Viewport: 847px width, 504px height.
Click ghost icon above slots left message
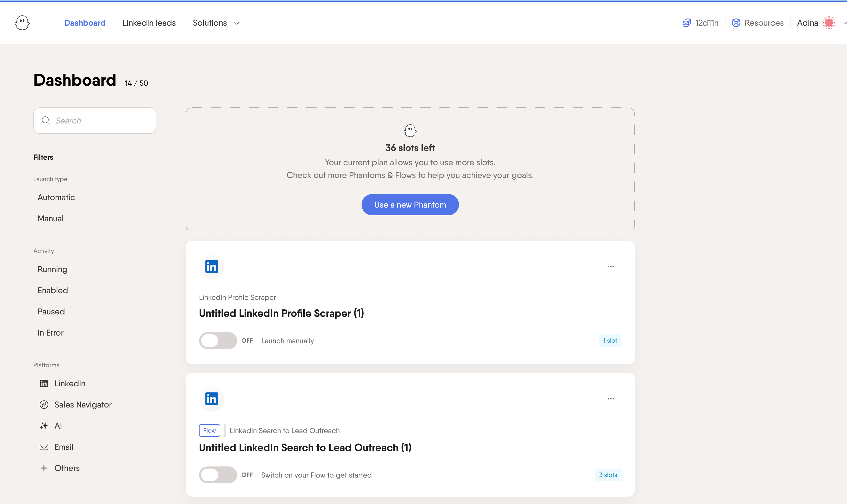pos(410,130)
